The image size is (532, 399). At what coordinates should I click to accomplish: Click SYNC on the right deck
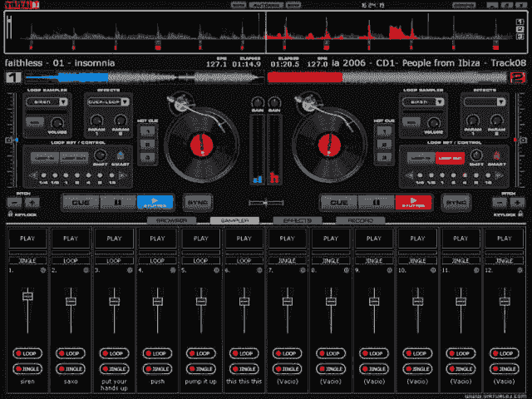coord(456,203)
